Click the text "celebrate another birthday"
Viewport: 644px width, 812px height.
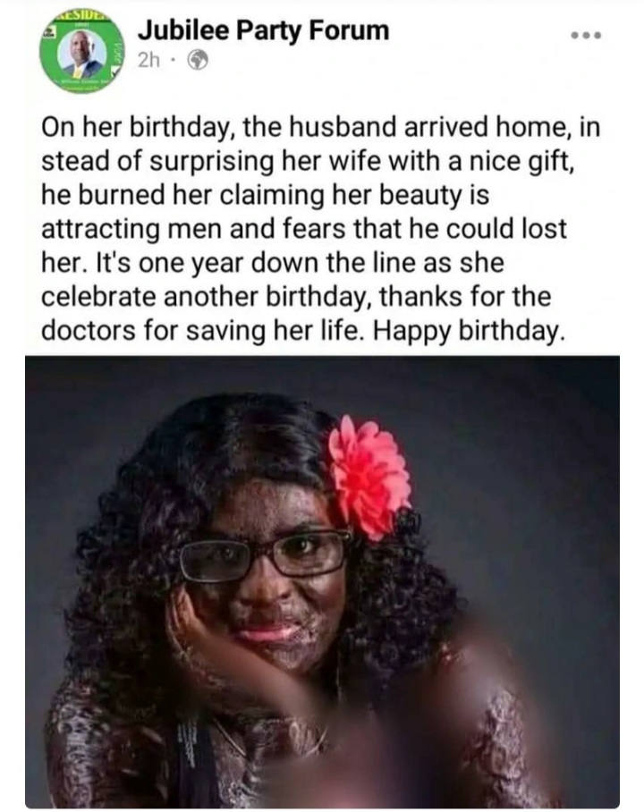coord(208,297)
